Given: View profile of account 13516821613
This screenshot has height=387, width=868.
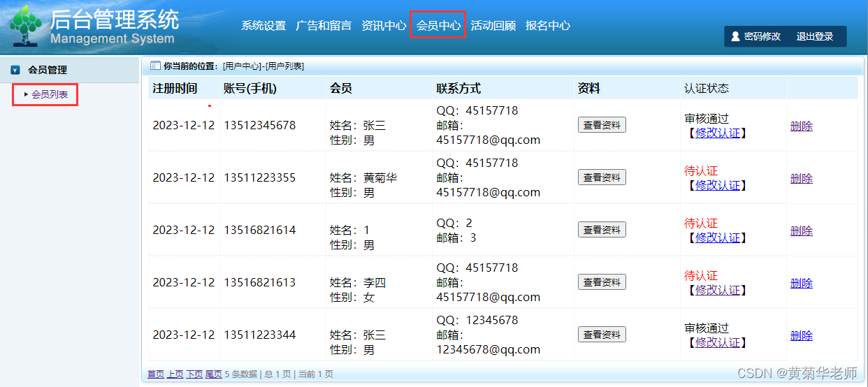Looking at the screenshot, I should point(602,282).
